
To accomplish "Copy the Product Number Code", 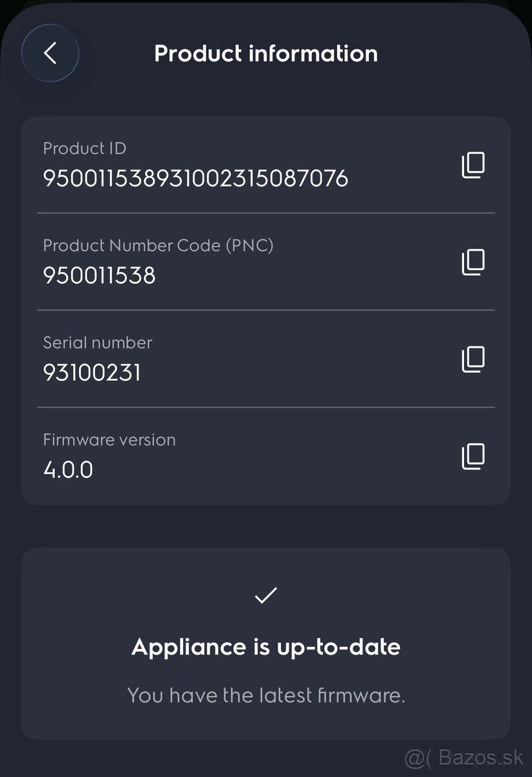I will tap(473, 262).
